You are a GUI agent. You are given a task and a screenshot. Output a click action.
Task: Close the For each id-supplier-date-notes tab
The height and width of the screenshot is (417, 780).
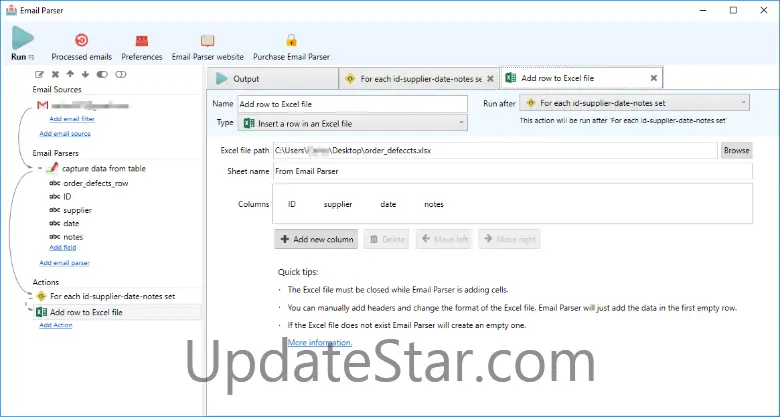click(490, 79)
